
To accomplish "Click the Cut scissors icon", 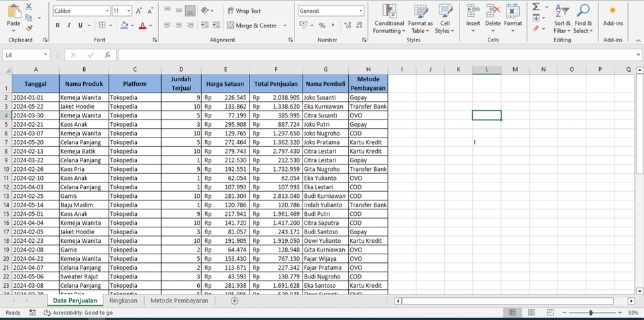I will click(29, 7).
